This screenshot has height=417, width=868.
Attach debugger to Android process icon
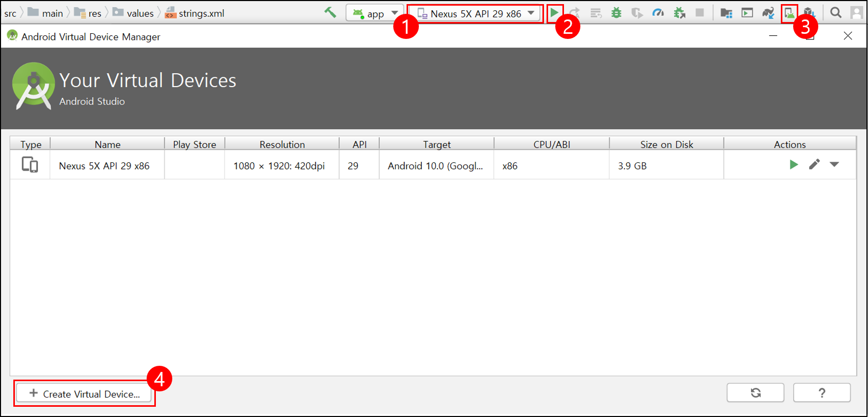coord(679,13)
